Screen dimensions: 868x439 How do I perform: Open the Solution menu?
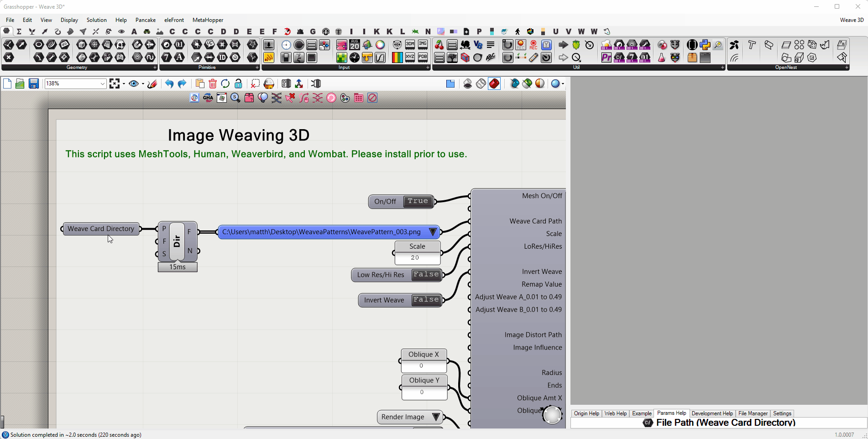click(x=96, y=20)
